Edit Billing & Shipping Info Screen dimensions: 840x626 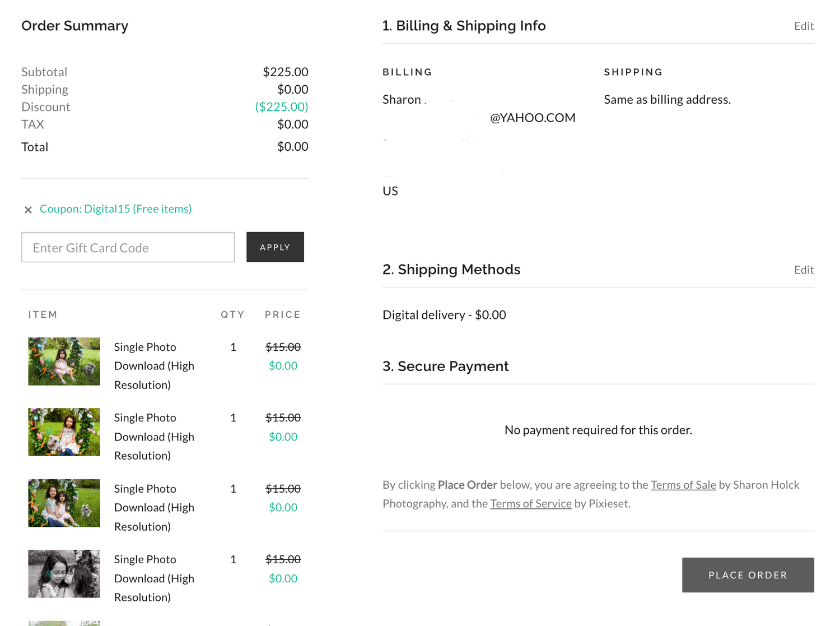pyautogui.click(x=804, y=26)
